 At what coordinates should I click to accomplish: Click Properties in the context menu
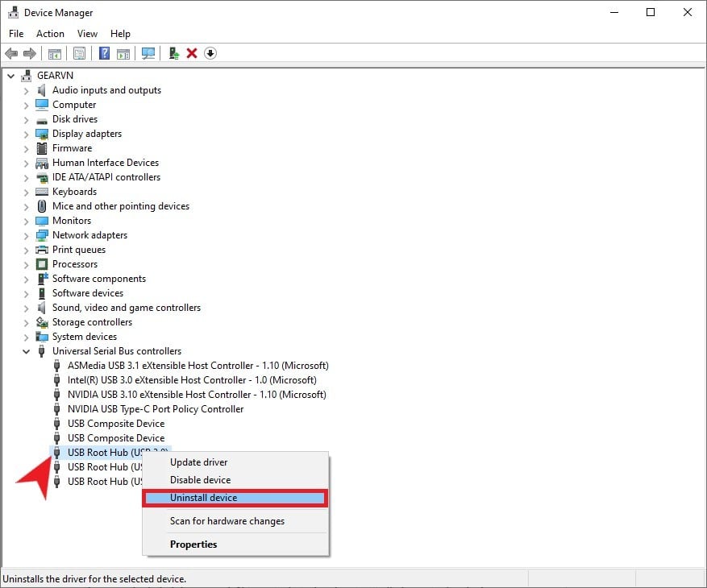(x=193, y=545)
